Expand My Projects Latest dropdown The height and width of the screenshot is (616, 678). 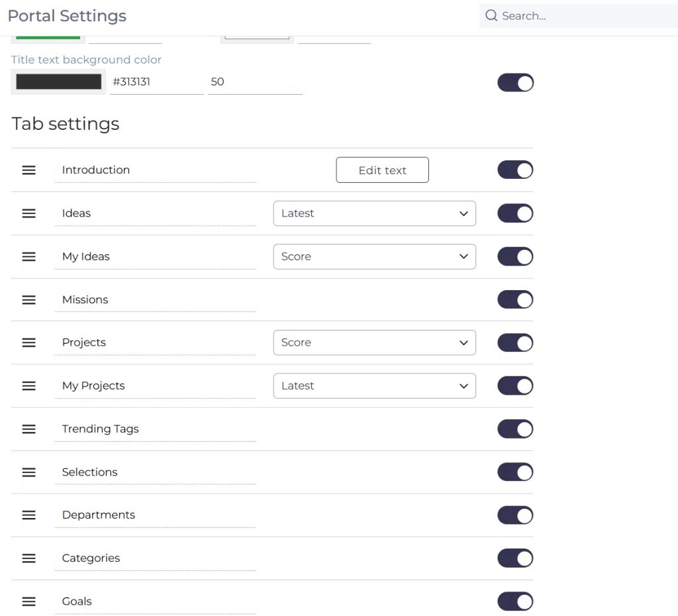click(x=375, y=386)
